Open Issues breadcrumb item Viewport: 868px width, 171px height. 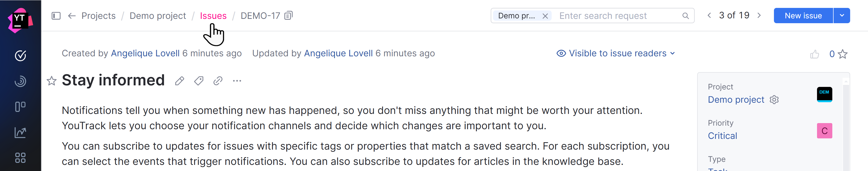coord(213,16)
